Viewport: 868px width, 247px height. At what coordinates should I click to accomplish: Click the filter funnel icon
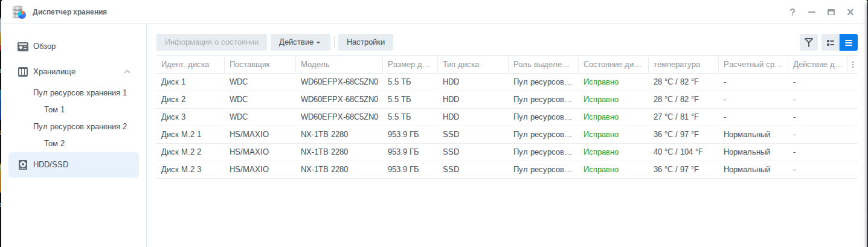click(809, 42)
